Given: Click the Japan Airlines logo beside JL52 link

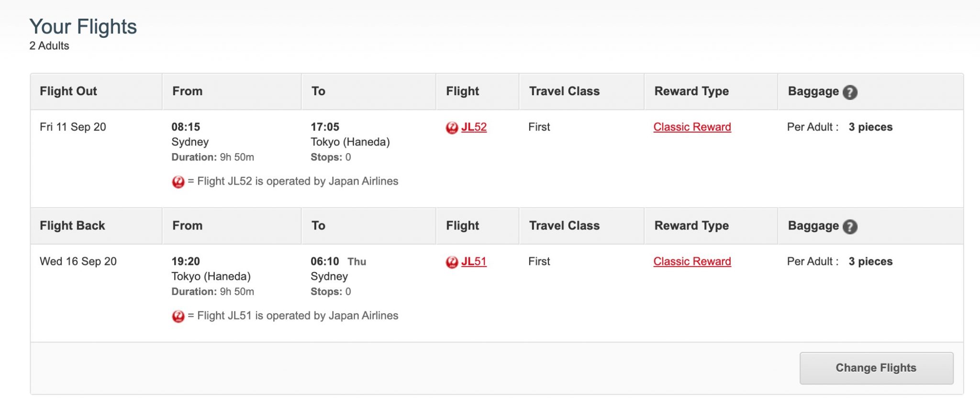Looking at the screenshot, I should pos(452,128).
